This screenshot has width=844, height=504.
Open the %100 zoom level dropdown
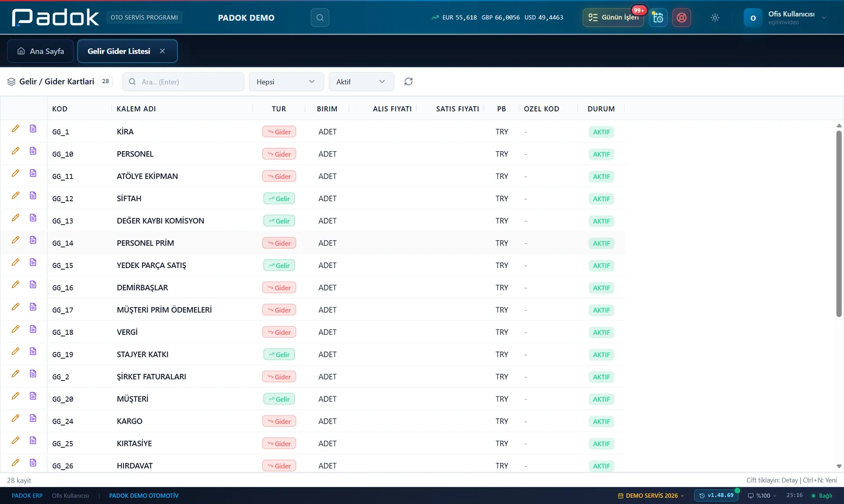coord(762,496)
